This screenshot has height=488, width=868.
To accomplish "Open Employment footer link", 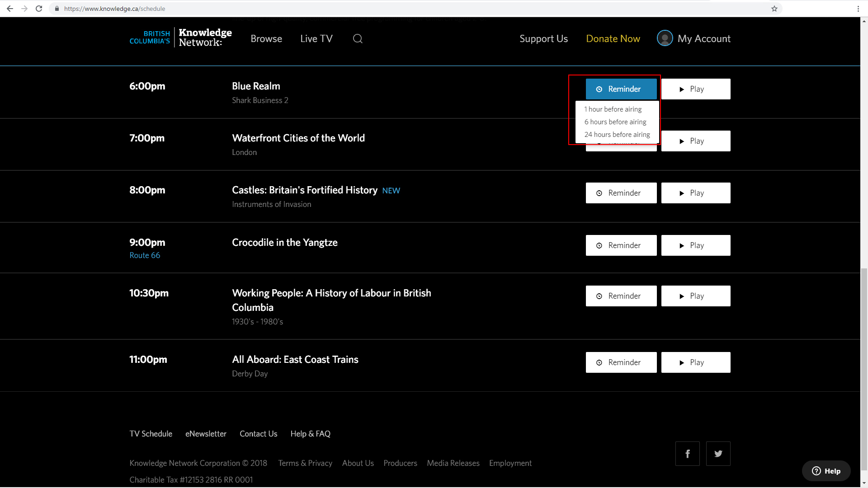I will 510,463.
